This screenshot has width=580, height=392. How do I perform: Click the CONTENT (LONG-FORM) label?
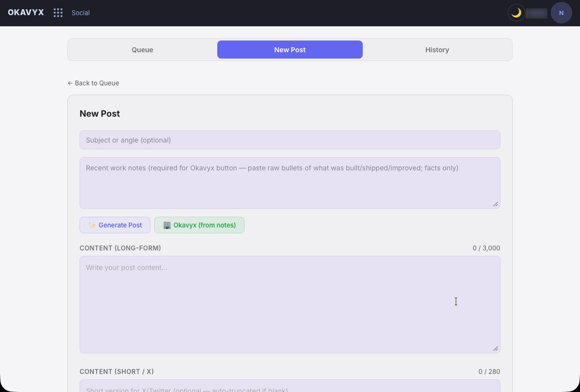tap(120, 248)
